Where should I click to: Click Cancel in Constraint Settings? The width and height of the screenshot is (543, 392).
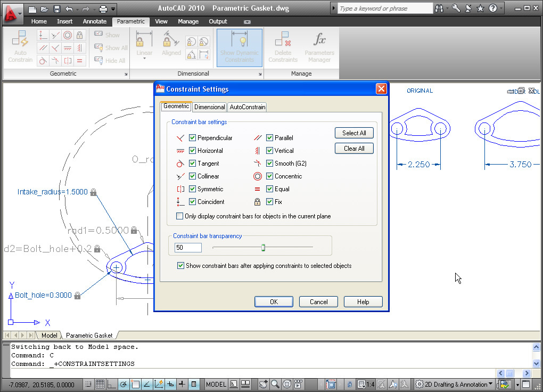point(318,301)
